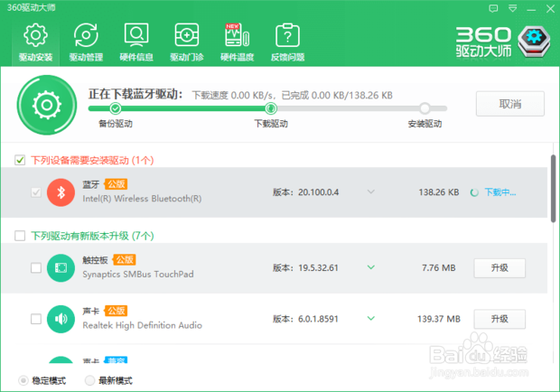Click the 下载驱动 progress step marker
Screen dimensions: 560x392
pyautogui.click(x=271, y=107)
